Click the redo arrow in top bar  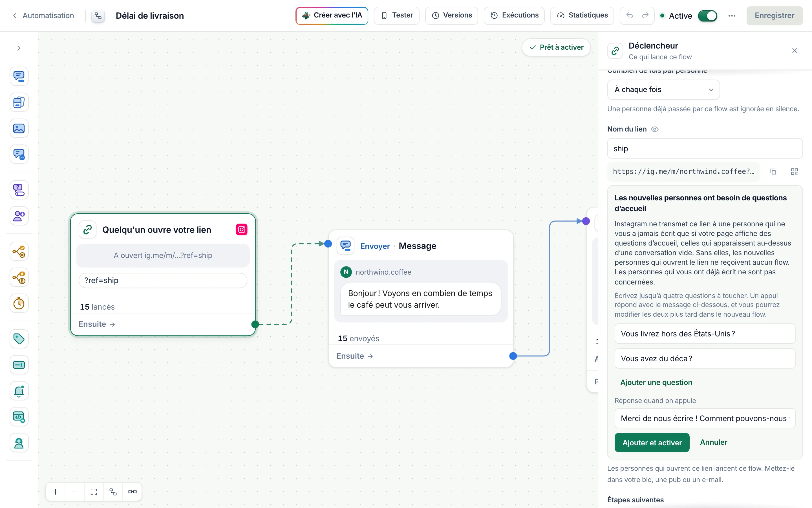pos(645,16)
